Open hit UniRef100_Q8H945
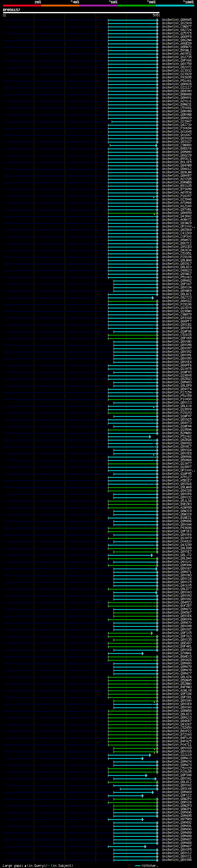Viewport: 197px width, 868px height. click(177, 20)
